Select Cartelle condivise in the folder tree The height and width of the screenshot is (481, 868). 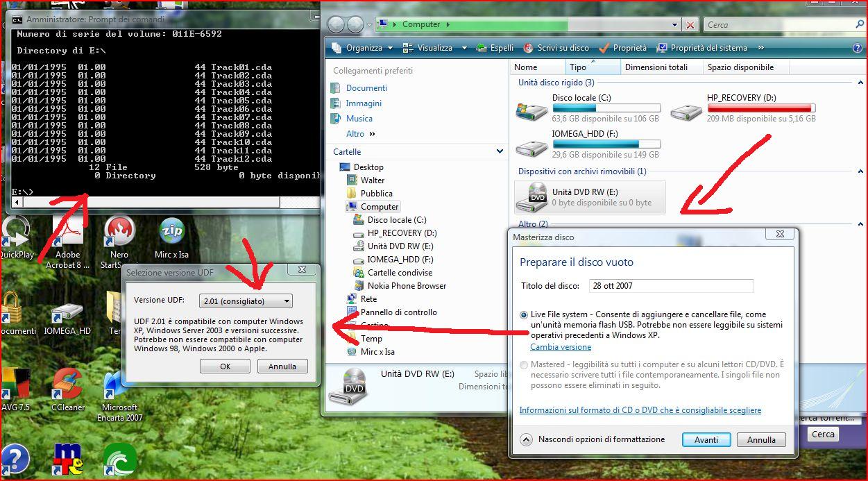[400, 273]
